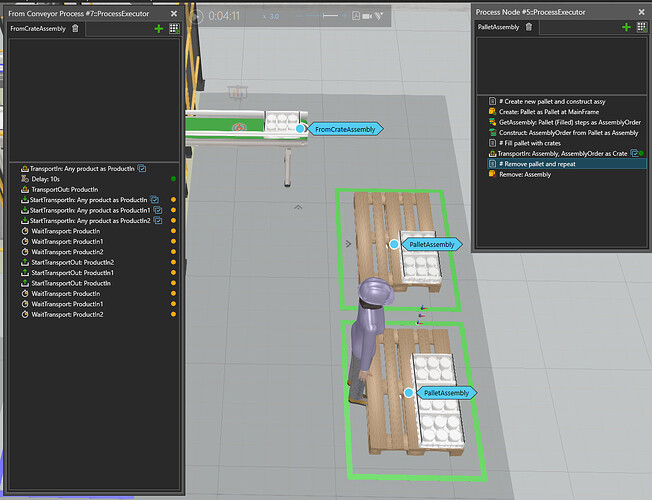This screenshot has width=652, height=500.
Task: Toggle the batch icon on StartTransportIn ProductIn2 statement
Action: tap(158, 220)
